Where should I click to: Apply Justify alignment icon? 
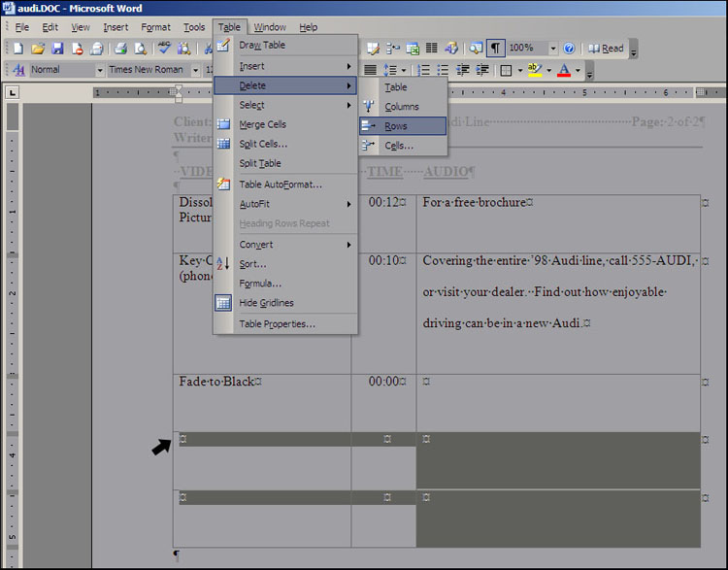(370, 70)
